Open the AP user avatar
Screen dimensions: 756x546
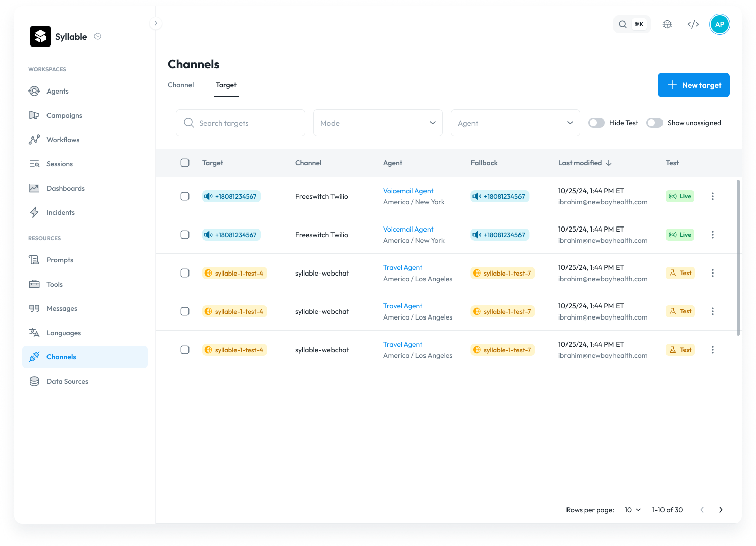point(720,24)
